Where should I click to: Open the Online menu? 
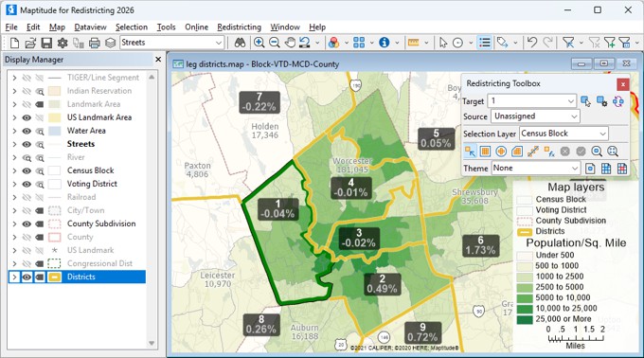[196, 27]
